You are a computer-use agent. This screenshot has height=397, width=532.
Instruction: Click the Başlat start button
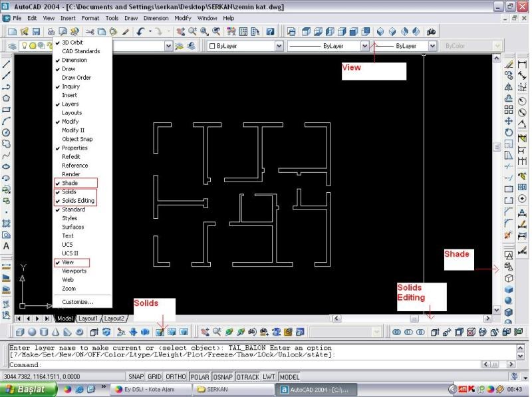[29, 389]
